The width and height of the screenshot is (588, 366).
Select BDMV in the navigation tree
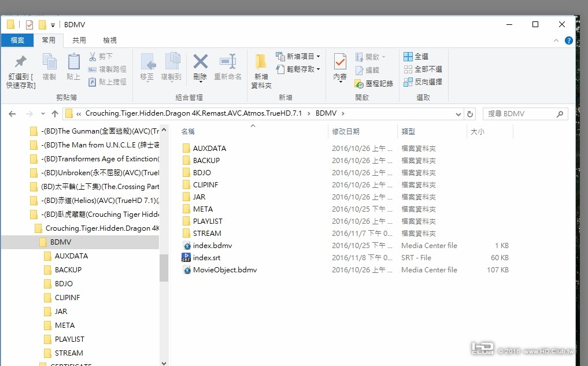click(x=60, y=242)
